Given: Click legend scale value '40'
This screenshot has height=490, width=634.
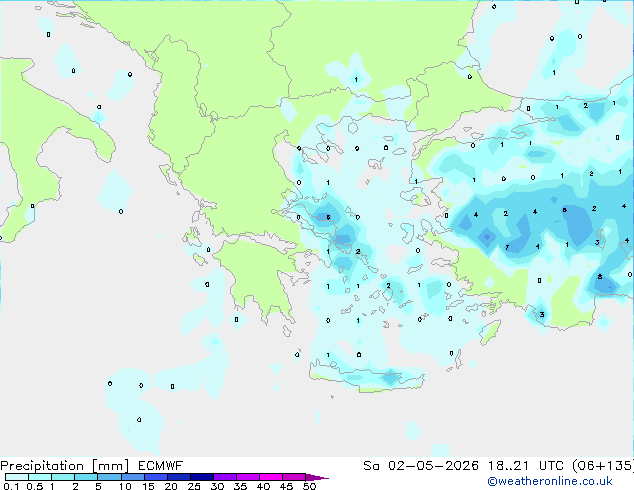Looking at the screenshot, I should [x=263, y=486].
